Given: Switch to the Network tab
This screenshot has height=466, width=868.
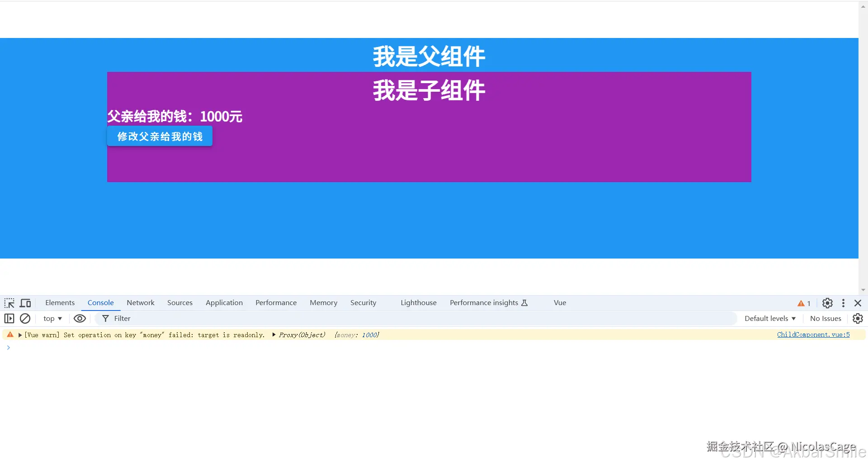Looking at the screenshot, I should (x=140, y=303).
